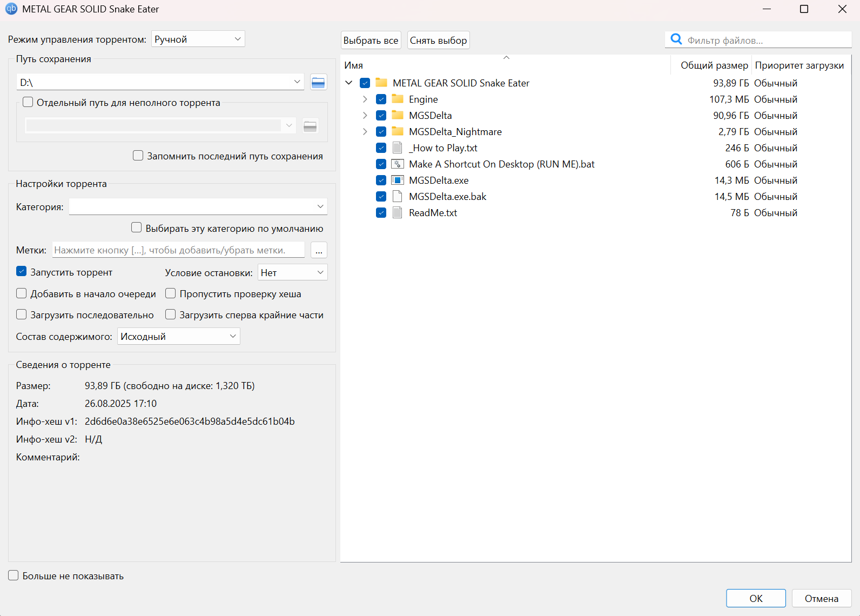
Task: Check 'Больше не показывать' checkbox
Action: click(14, 575)
